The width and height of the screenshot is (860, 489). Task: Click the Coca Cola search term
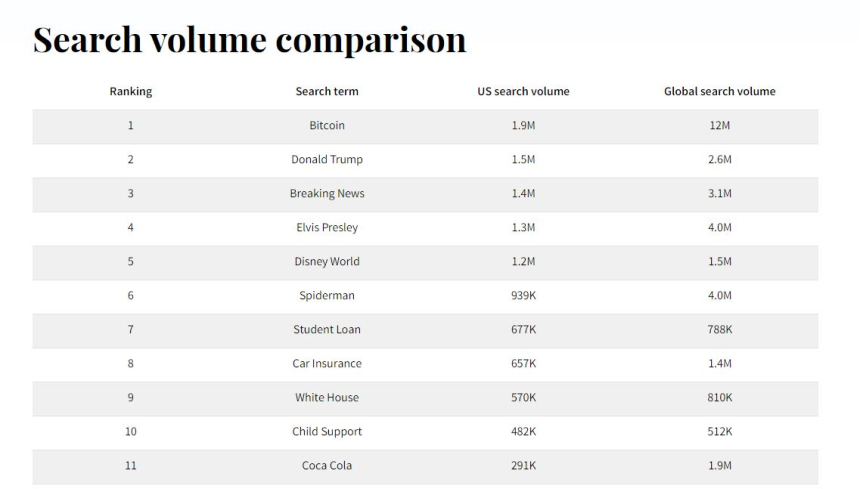[327, 466]
